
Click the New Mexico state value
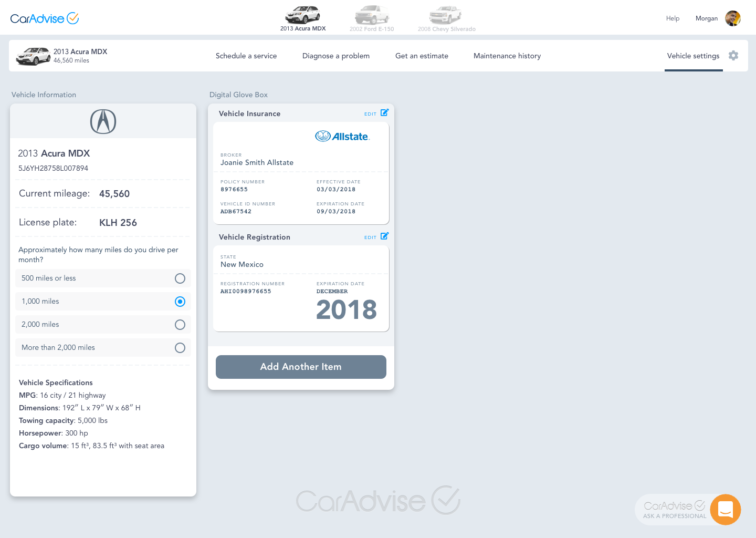pos(242,265)
